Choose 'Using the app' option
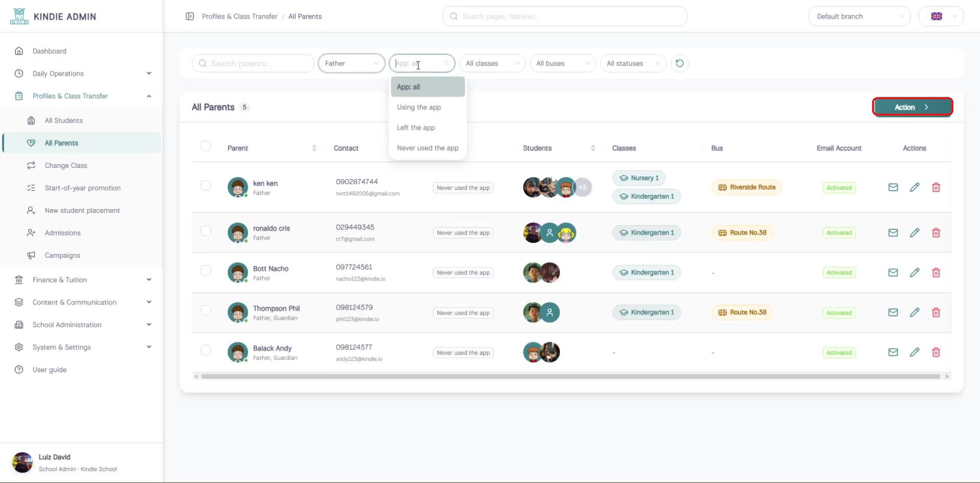The height and width of the screenshot is (483, 980). coord(428,107)
